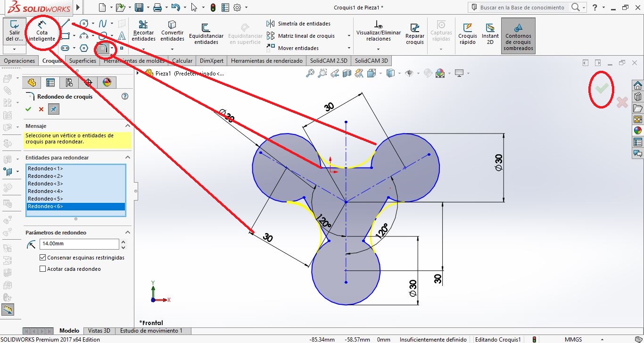The image size is (644, 343).
Task: Select the Line sketch tool
Action: [66, 23]
